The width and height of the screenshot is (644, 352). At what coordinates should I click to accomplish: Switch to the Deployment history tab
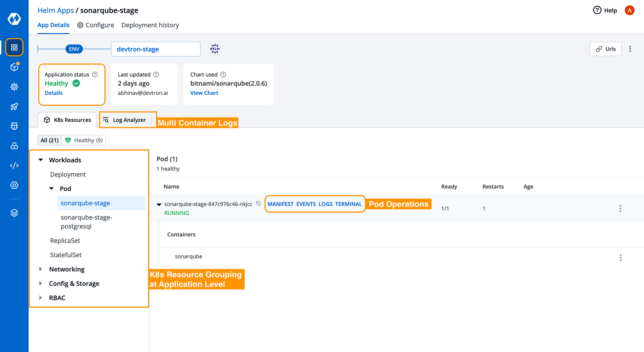[149, 25]
